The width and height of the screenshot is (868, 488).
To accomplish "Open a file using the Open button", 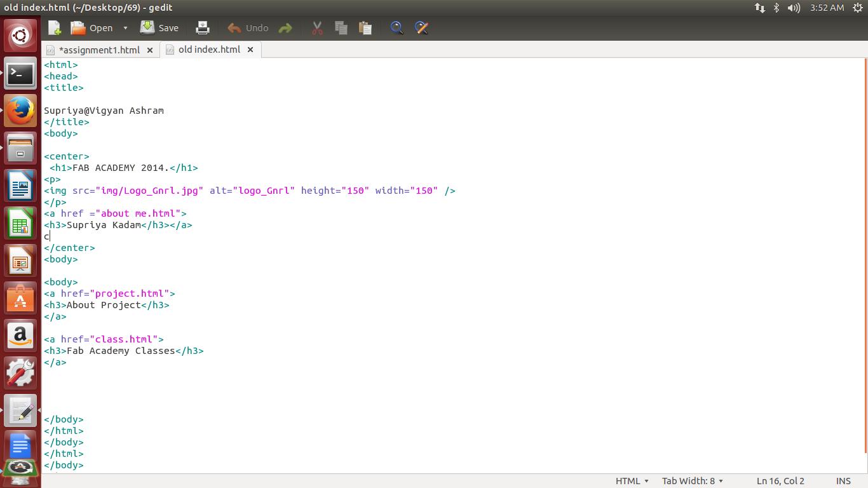I will click(92, 28).
